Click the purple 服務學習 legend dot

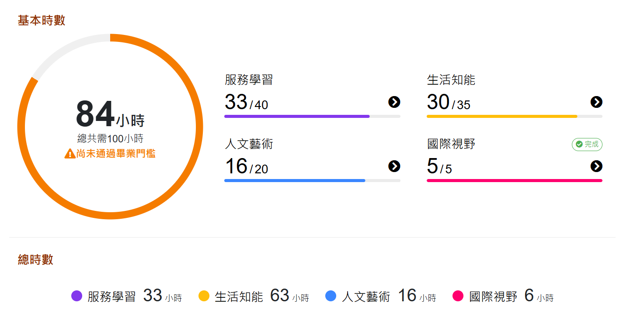77,296
